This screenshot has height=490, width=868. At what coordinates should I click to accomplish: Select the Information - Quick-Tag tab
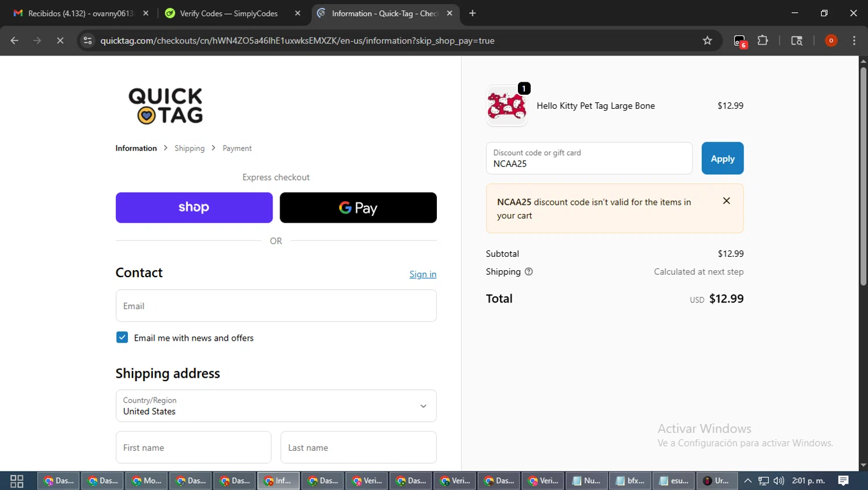tap(385, 13)
